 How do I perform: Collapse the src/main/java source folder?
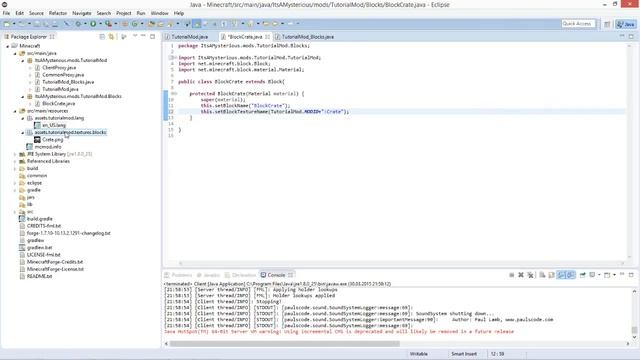[15, 53]
